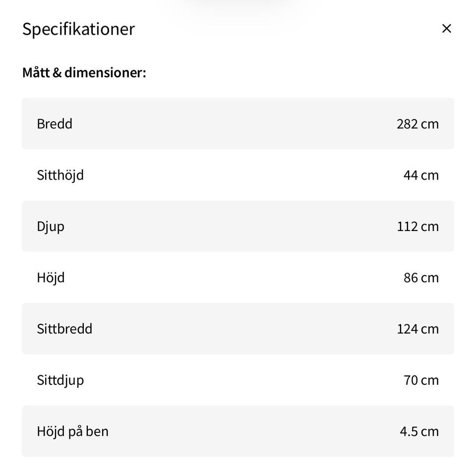Select the 4.5 cm leg height value
The height and width of the screenshot is (471, 476).
tap(419, 431)
